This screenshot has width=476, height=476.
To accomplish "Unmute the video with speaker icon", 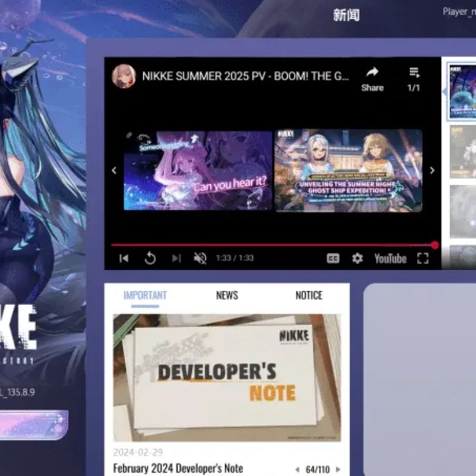I will pyautogui.click(x=200, y=258).
